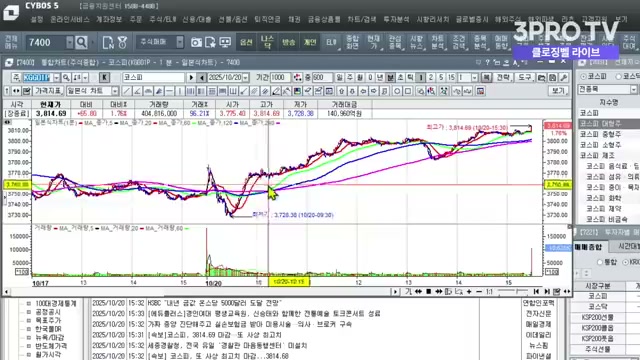Open the 설정 menu
640x360 pixels.
click(x=37, y=19)
